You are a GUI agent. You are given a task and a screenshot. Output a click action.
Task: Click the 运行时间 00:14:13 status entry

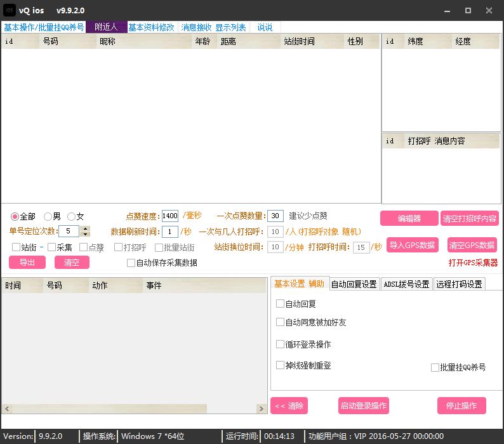point(260,436)
